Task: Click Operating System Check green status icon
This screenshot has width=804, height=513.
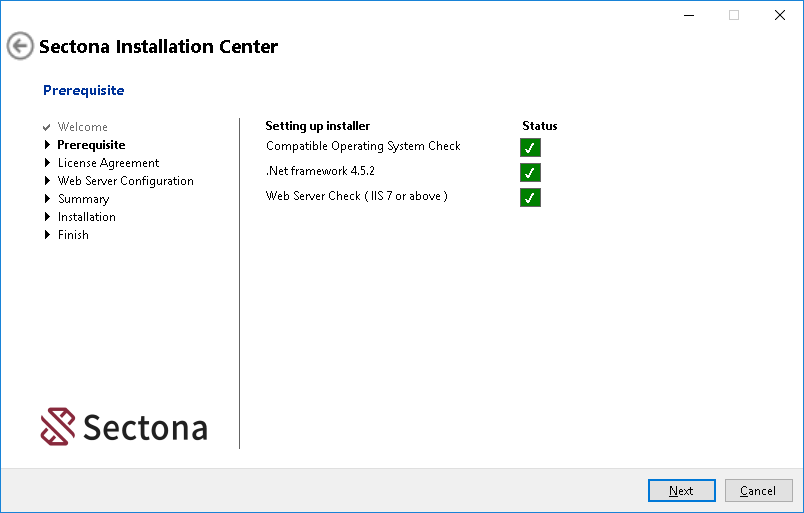Action: (530, 148)
